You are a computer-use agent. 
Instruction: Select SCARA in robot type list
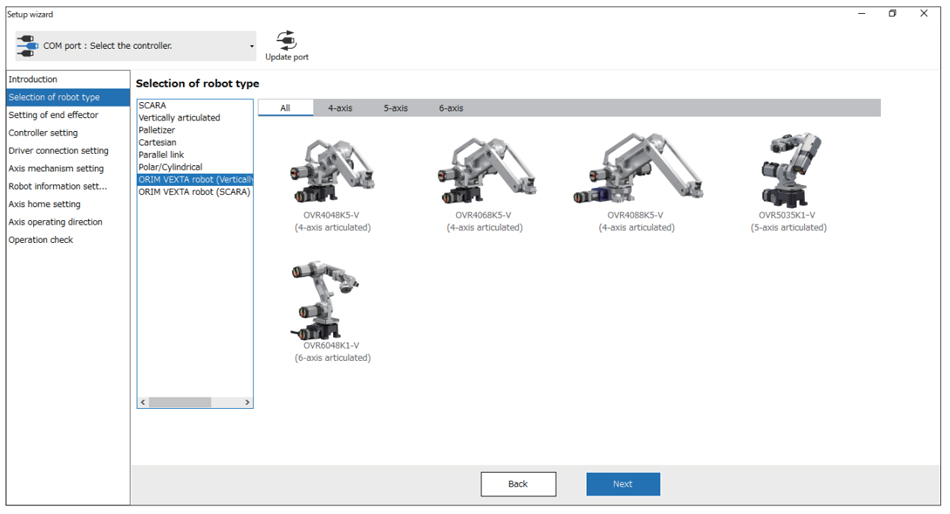(x=153, y=105)
